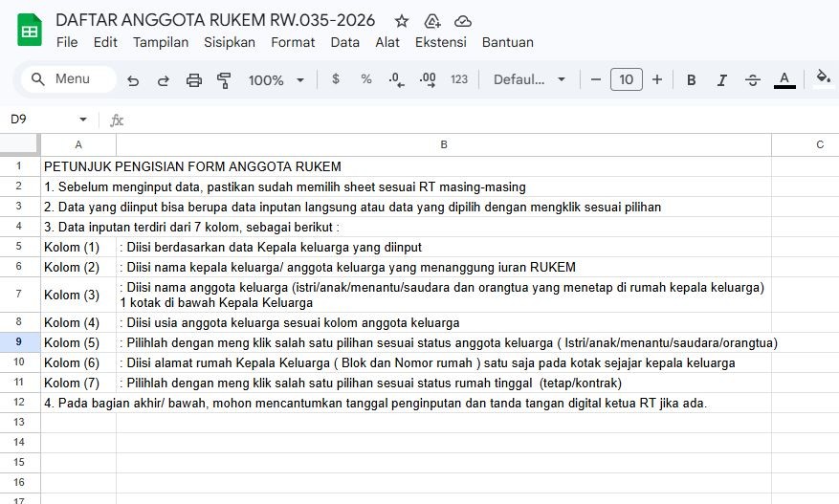Image resolution: width=839 pixels, height=504 pixels.
Task: Increase decimal places button
Action: tap(428, 79)
